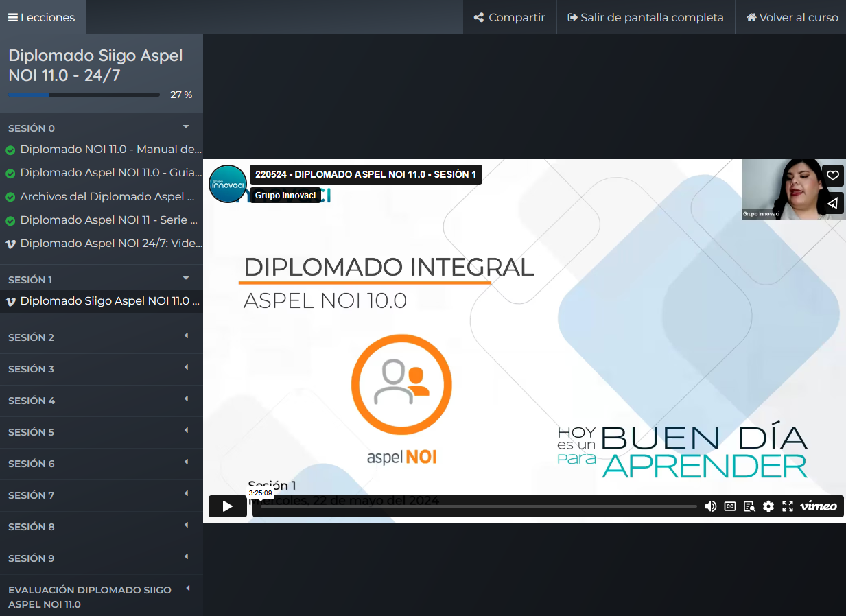
Task: Expand the SESIÓN 7 section
Action: (102, 495)
